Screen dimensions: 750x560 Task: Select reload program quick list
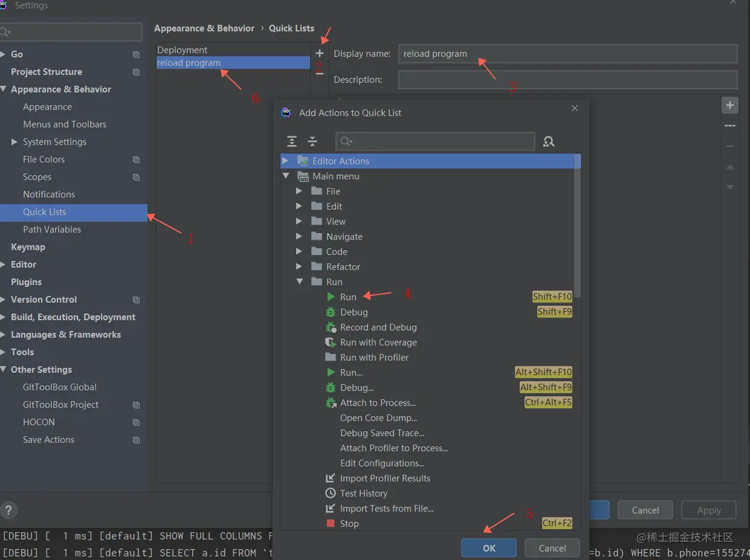(233, 63)
